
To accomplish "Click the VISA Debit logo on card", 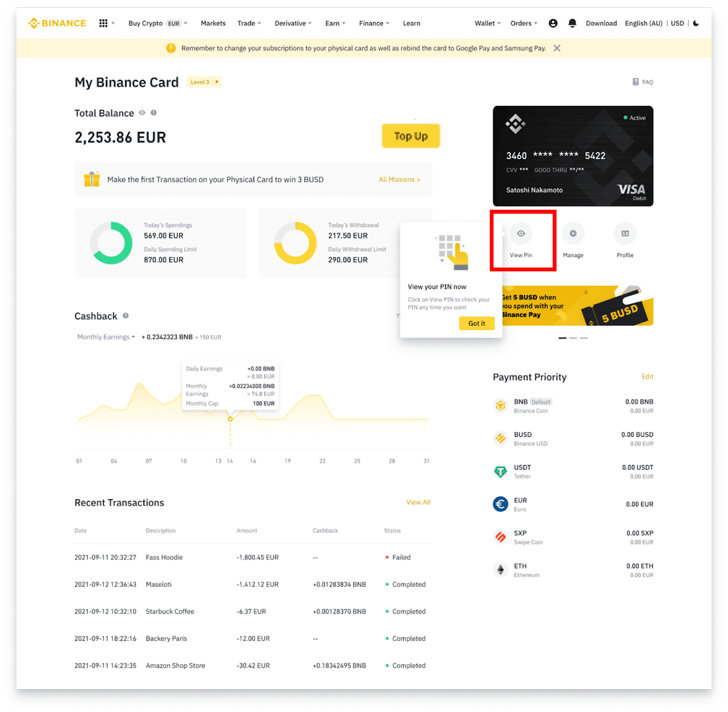I will point(632,192).
